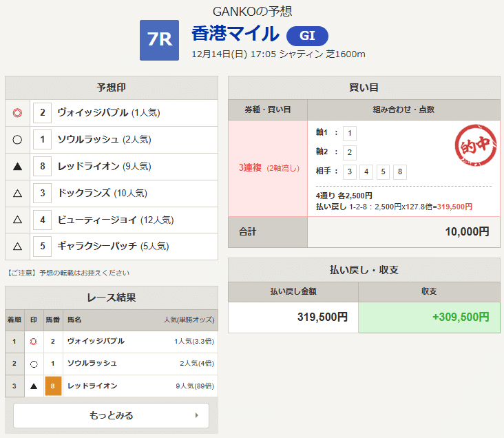Click the green +309,500円 balance cell

click(x=429, y=317)
